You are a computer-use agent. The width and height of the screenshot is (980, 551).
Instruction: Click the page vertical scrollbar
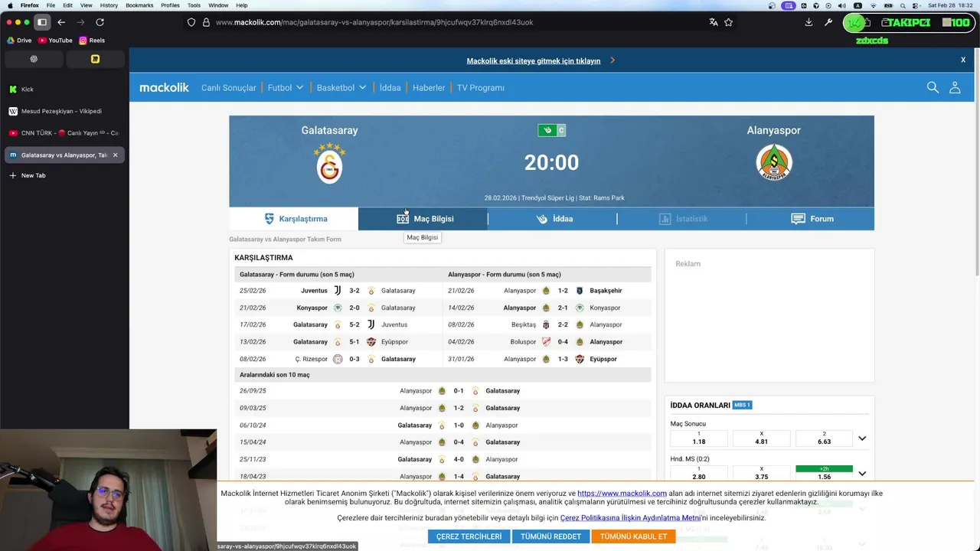coord(976,161)
